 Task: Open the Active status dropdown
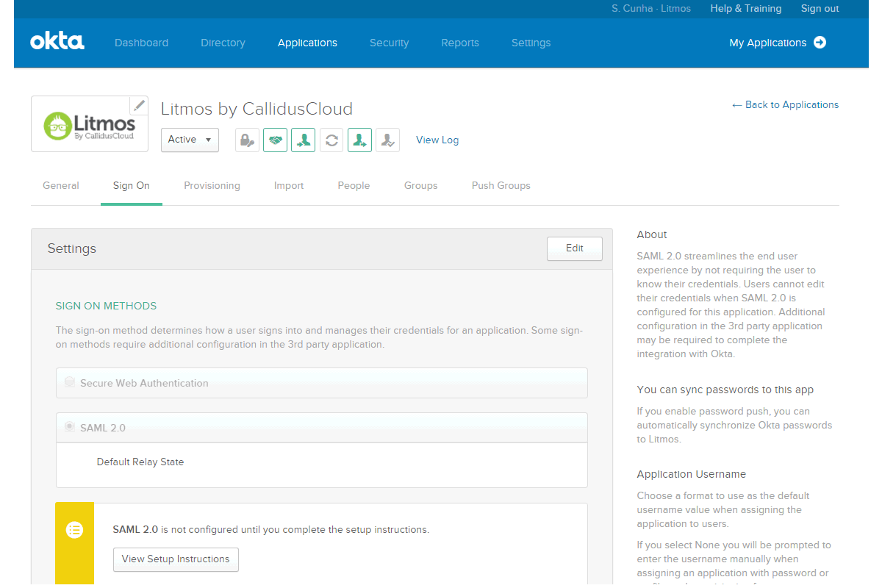[x=190, y=140]
